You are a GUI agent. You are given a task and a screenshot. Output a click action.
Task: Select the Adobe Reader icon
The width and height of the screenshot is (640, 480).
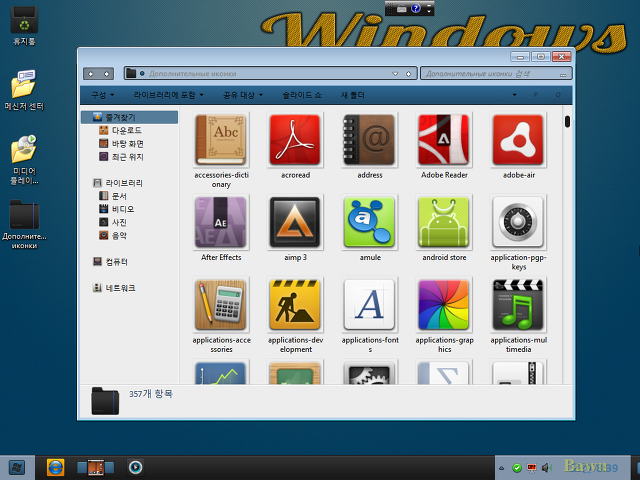click(x=444, y=140)
